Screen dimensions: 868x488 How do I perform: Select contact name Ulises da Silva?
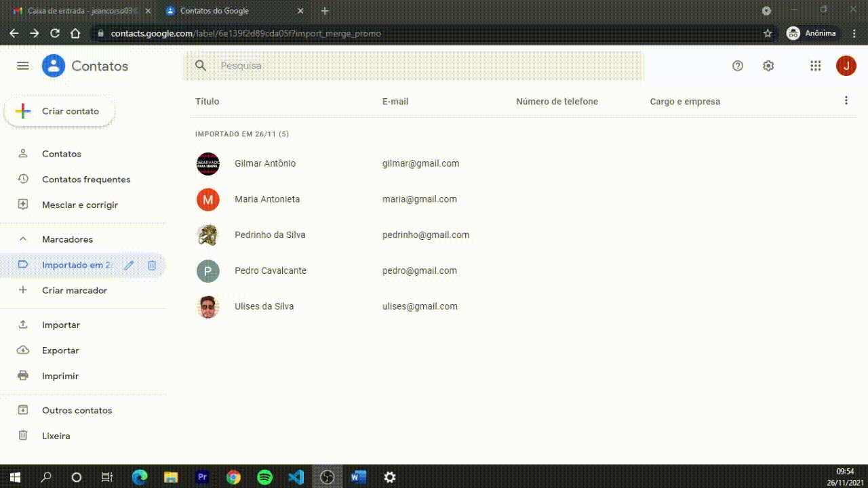point(264,306)
